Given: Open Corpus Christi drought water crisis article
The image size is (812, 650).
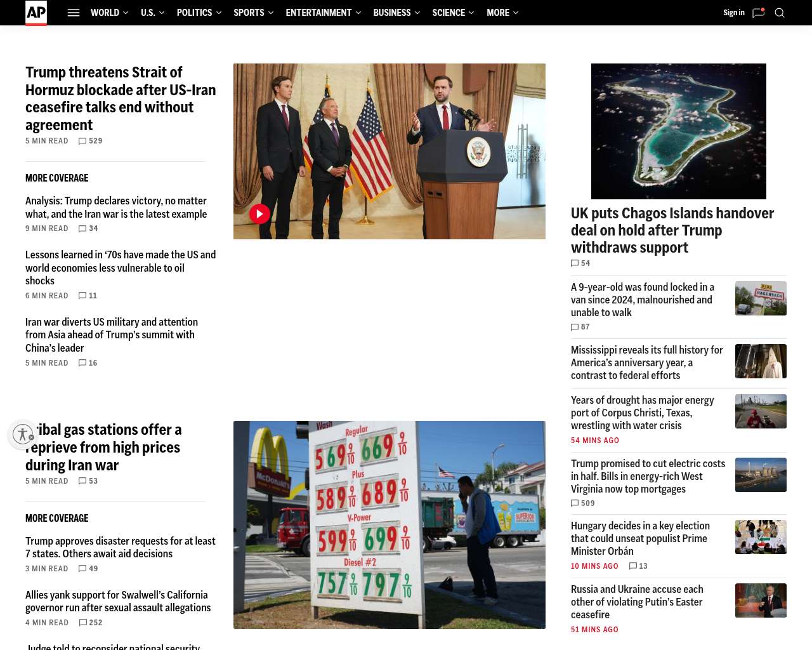Looking at the screenshot, I should point(643,413).
